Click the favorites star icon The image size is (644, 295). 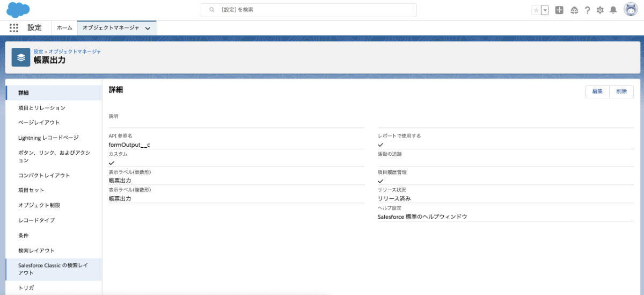[536, 10]
